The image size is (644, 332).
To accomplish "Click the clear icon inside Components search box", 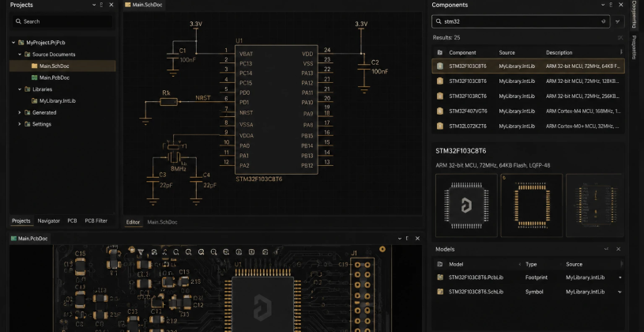I will (x=604, y=21).
